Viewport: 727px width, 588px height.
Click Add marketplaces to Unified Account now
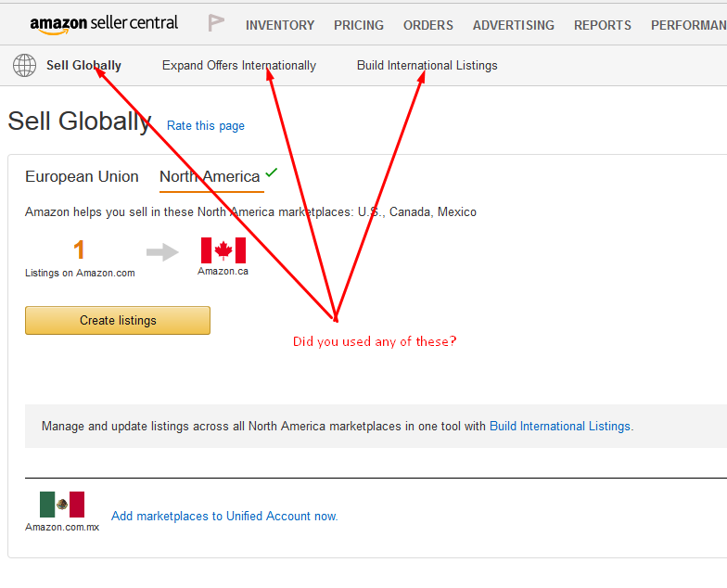tap(224, 516)
